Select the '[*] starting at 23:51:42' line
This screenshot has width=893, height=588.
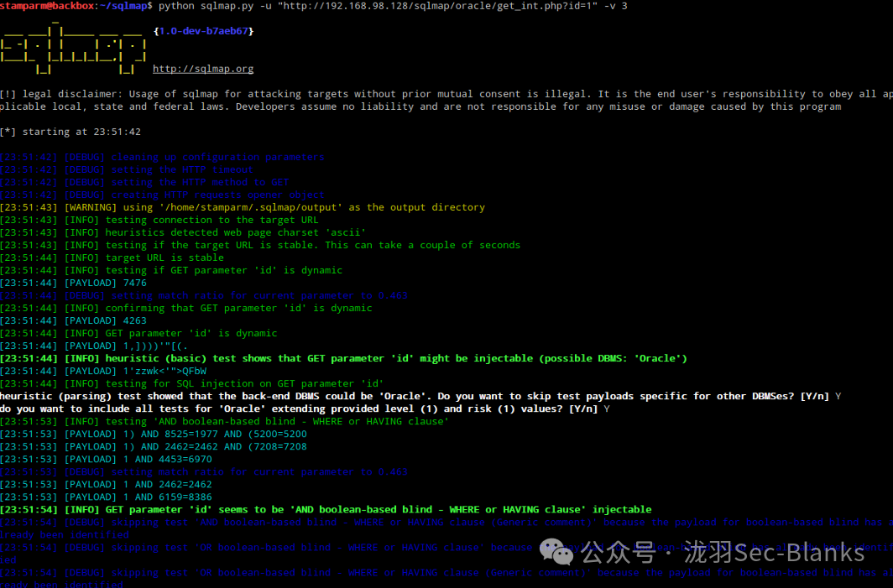(x=70, y=132)
